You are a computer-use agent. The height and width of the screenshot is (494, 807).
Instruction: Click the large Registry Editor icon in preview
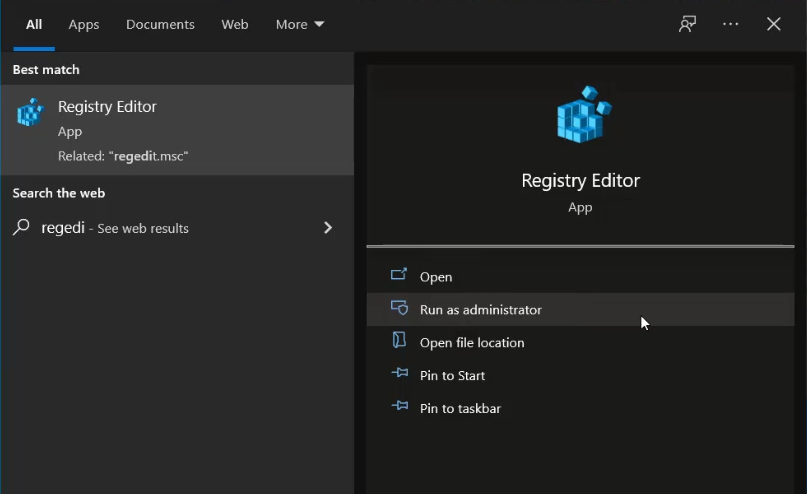[x=584, y=114]
